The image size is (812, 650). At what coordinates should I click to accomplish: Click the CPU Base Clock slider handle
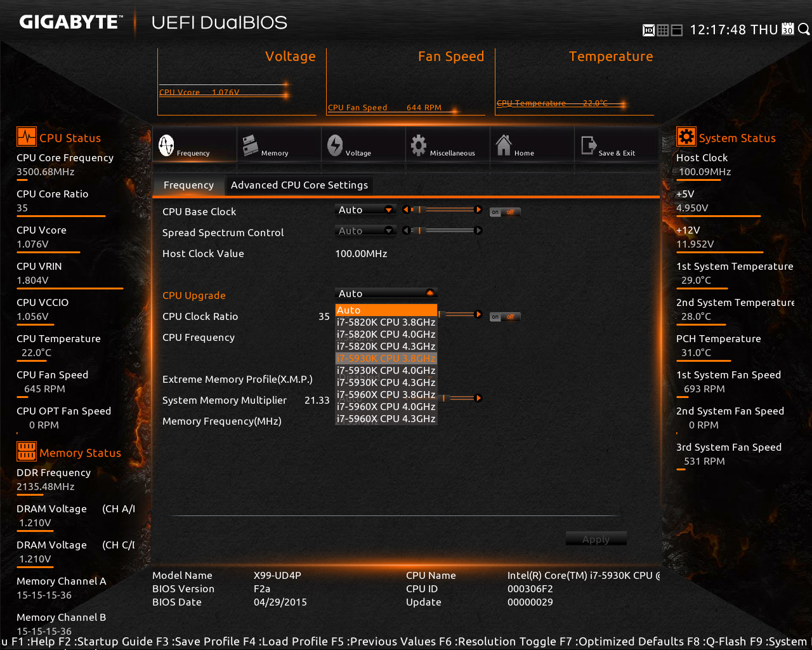(419, 209)
